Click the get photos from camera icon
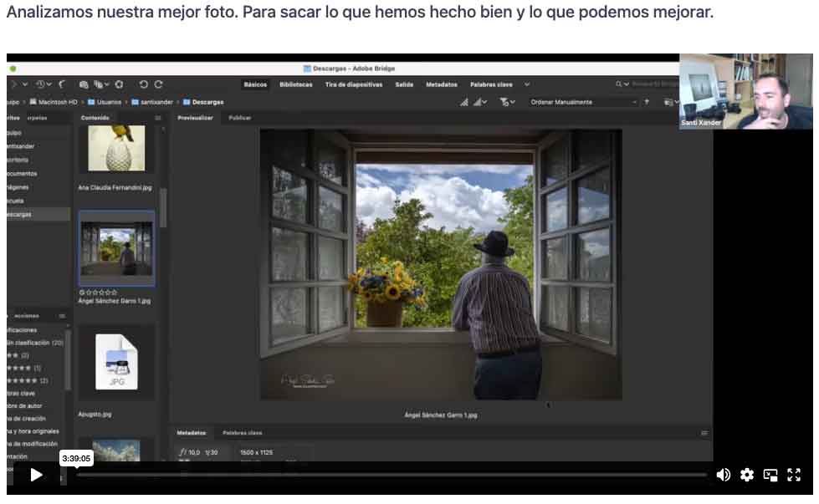 [x=84, y=84]
